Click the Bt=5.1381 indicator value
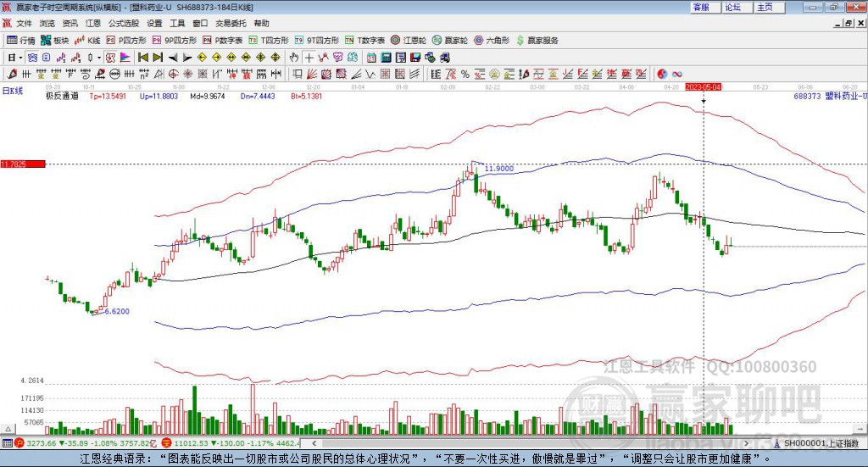868x467 pixels. pos(307,96)
